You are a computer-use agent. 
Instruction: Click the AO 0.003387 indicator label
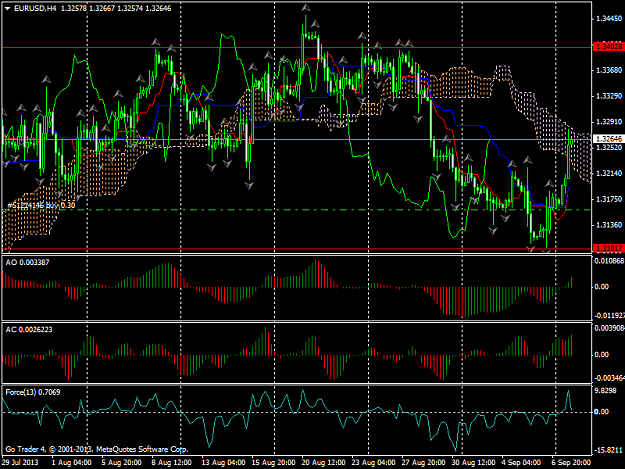(28, 262)
